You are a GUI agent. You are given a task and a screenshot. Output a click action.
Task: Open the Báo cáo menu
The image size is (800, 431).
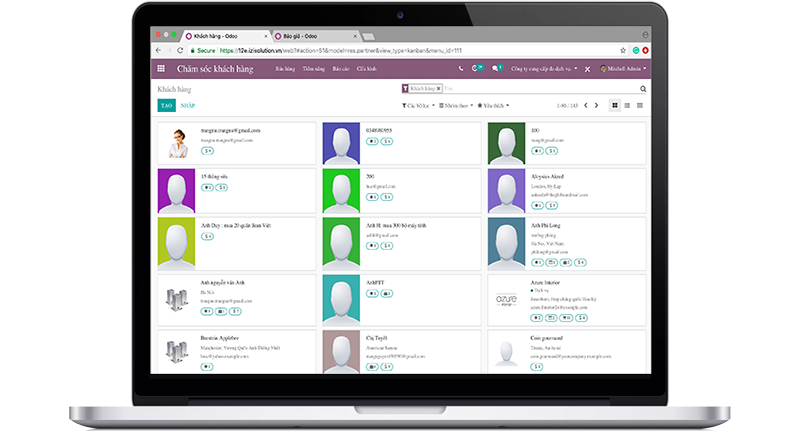(340, 69)
